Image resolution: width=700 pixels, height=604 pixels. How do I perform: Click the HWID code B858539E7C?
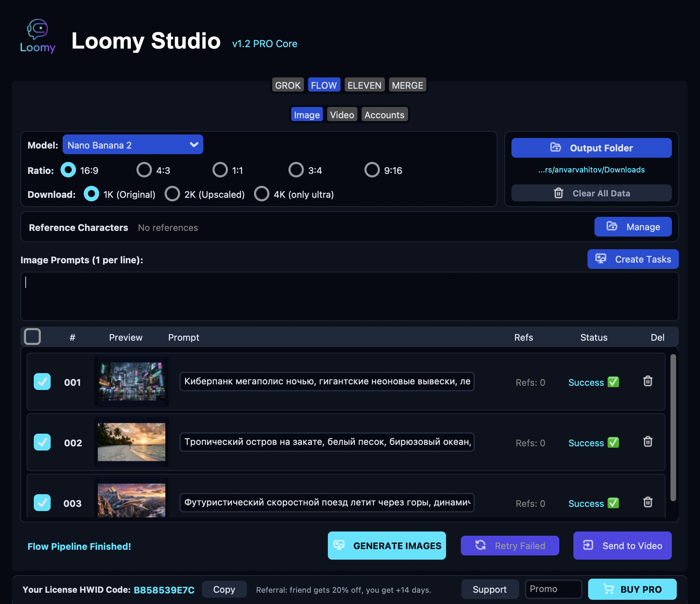(164, 590)
